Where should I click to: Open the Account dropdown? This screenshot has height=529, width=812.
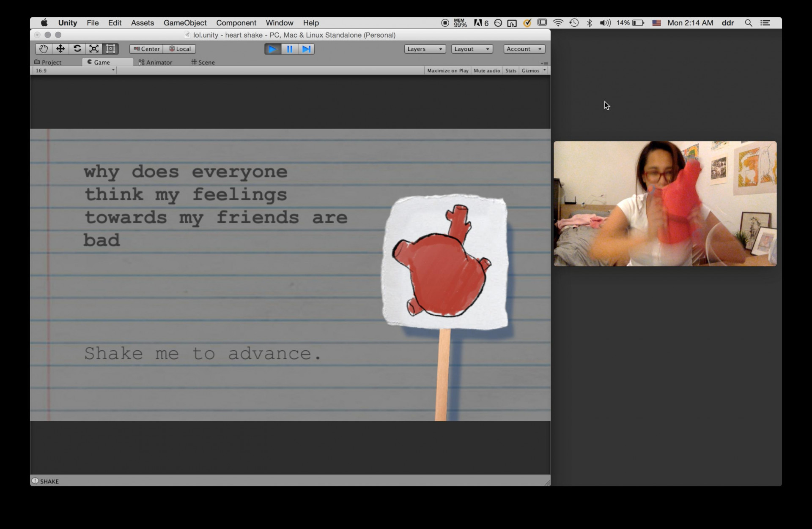tap(524, 49)
